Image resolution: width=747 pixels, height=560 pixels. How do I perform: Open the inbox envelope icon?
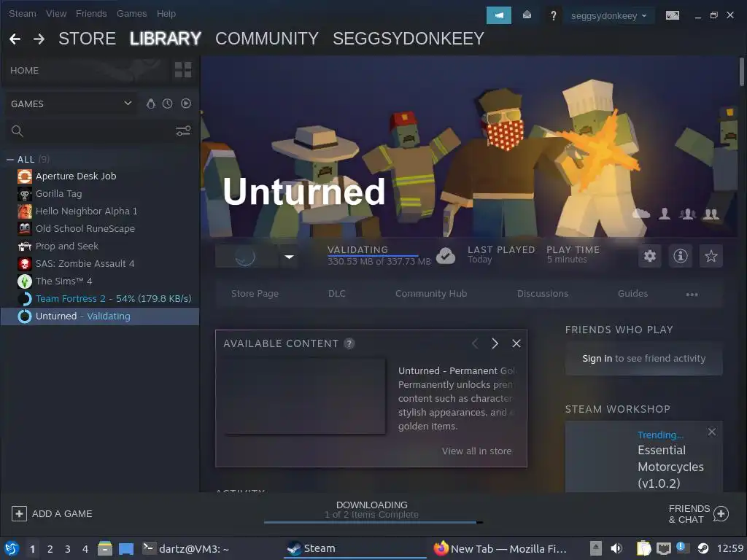[527, 15]
